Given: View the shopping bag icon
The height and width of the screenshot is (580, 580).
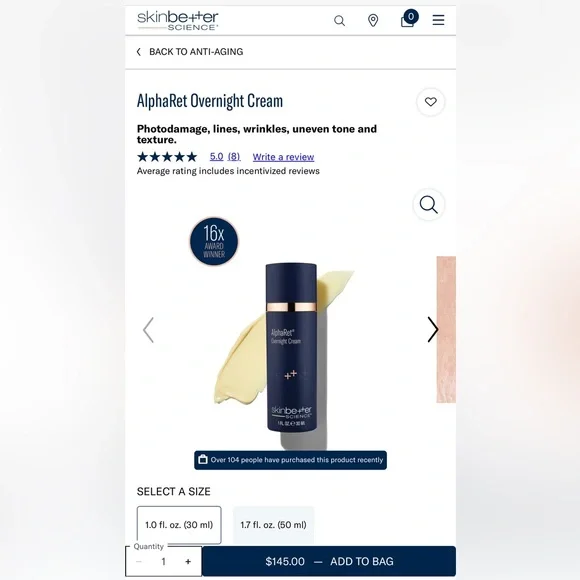Looking at the screenshot, I should 409,19.
